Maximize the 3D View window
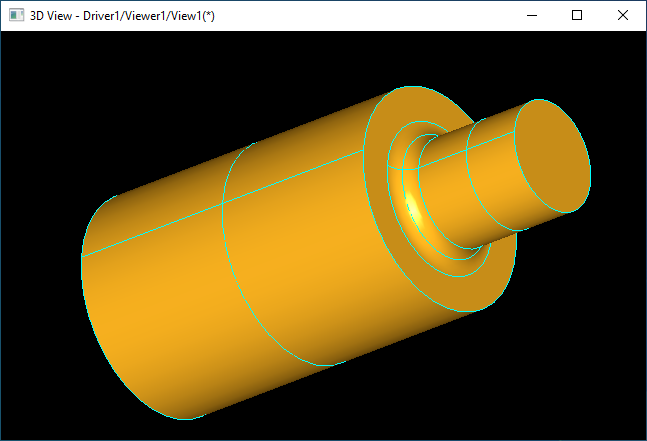 click(x=577, y=15)
